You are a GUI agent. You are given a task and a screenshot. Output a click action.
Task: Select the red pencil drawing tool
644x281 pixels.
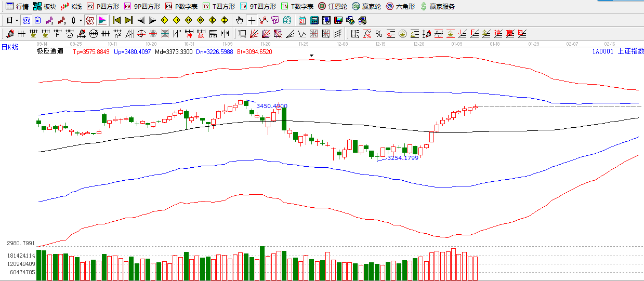click(9, 34)
